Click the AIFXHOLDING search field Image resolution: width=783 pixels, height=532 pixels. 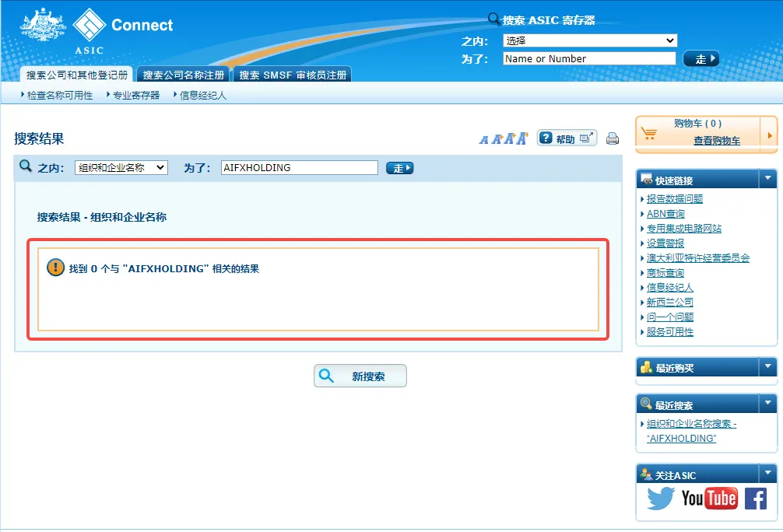tap(299, 168)
